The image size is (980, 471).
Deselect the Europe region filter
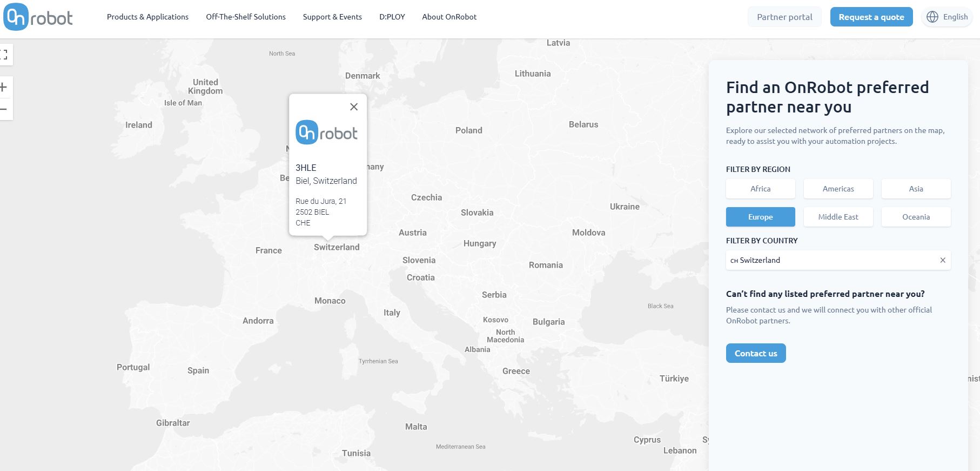point(760,217)
